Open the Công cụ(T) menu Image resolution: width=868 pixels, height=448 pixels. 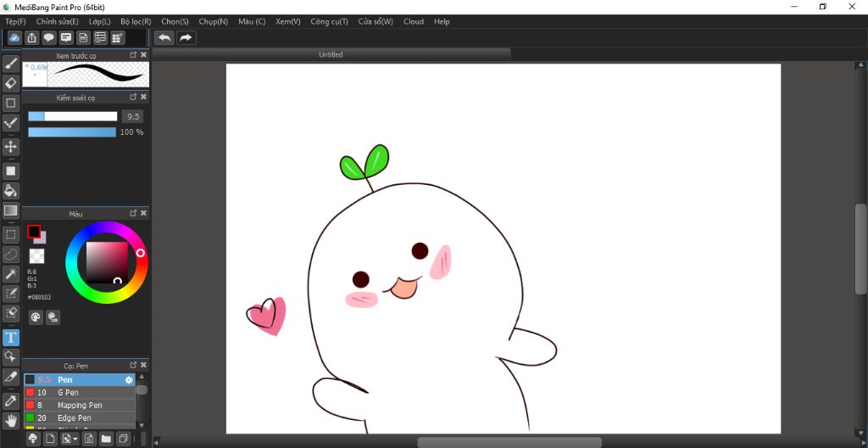(x=330, y=21)
